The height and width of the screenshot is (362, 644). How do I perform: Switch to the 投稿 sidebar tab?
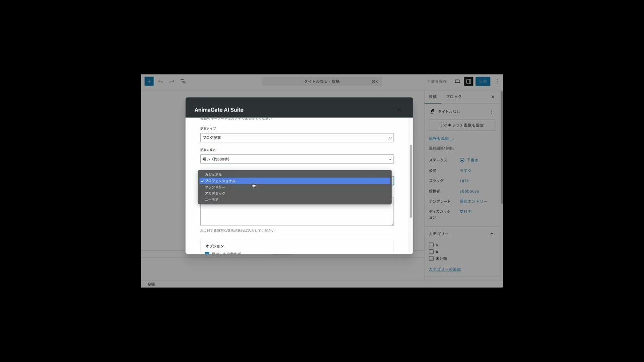coord(433,97)
